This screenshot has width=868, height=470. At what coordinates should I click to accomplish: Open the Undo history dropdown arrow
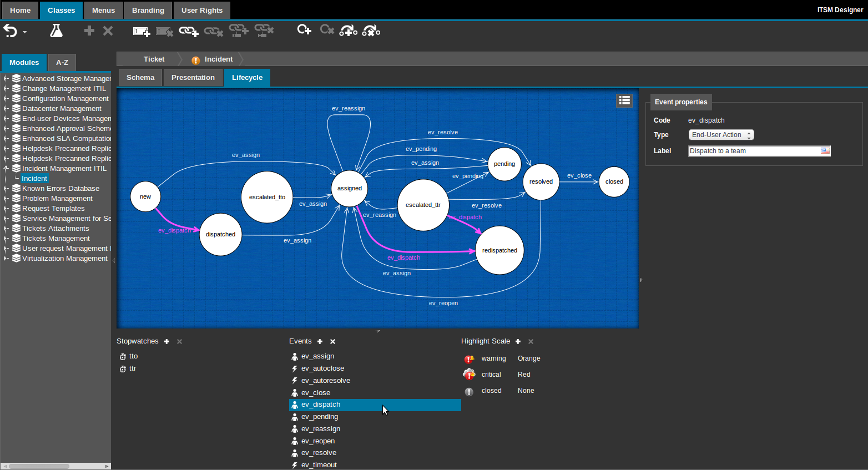click(25, 33)
